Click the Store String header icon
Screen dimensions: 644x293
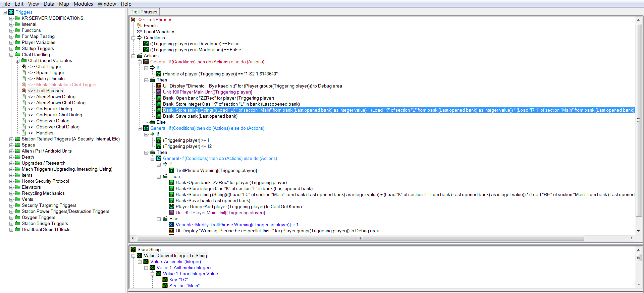[133, 249]
